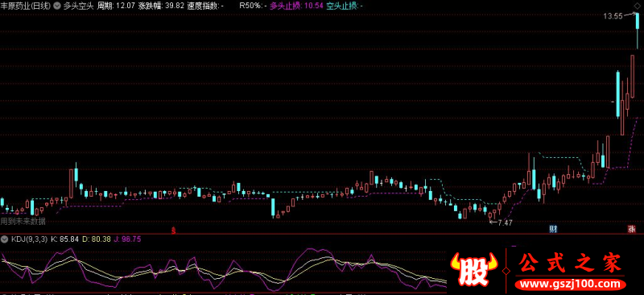Image resolution: width=644 pixels, height=295 pixels.
Task: Click the red $ marker on the timeline
Action: pos(173,231)
